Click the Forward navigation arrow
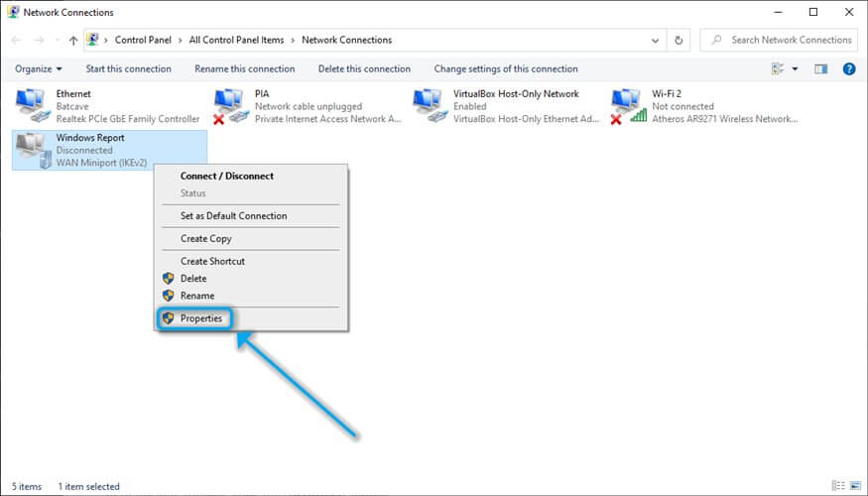The height and width of the screenshot is (496, 868). click(x=39, y=41)
